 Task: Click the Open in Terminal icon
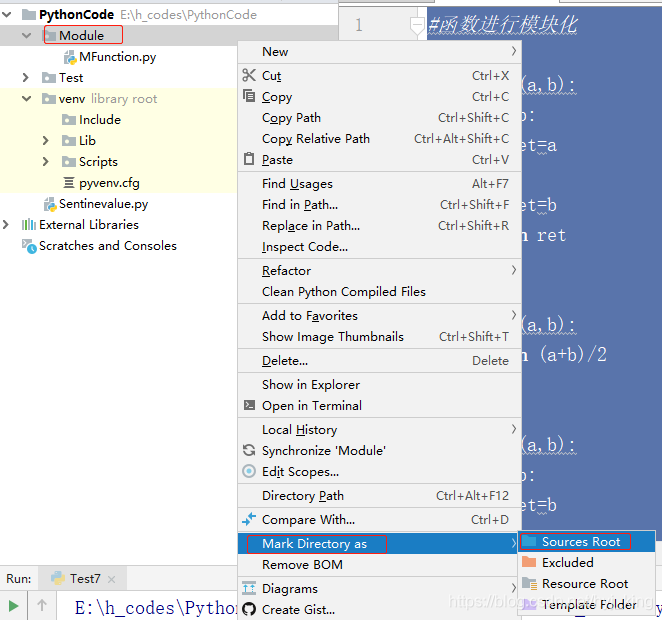point(250,406)
